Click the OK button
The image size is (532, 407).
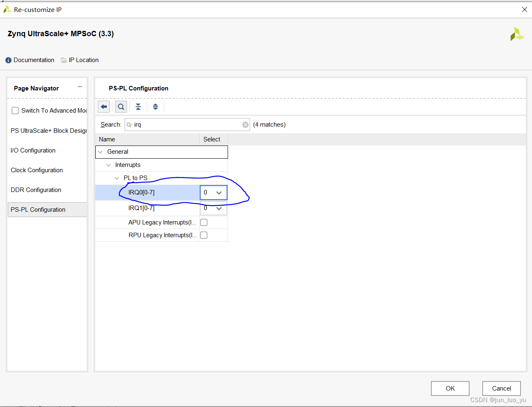pos(450,388)
